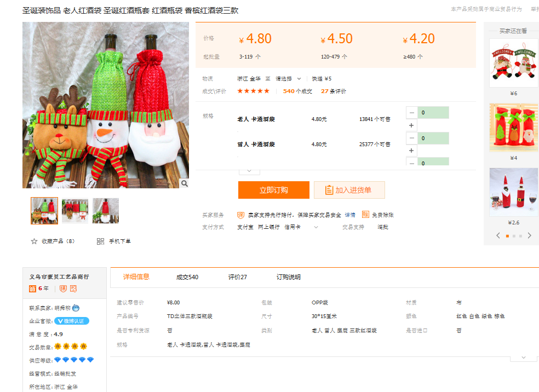Screen dimensions: 539x392
Task: Decrease quantity for 雪人 卡通酒袋
Action: pos(411,138)
